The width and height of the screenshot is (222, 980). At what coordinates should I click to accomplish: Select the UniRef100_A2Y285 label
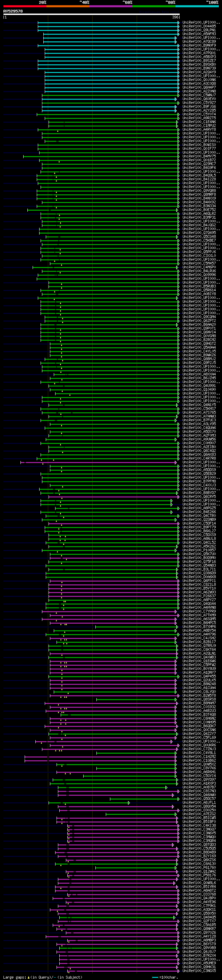click(199, 110)
